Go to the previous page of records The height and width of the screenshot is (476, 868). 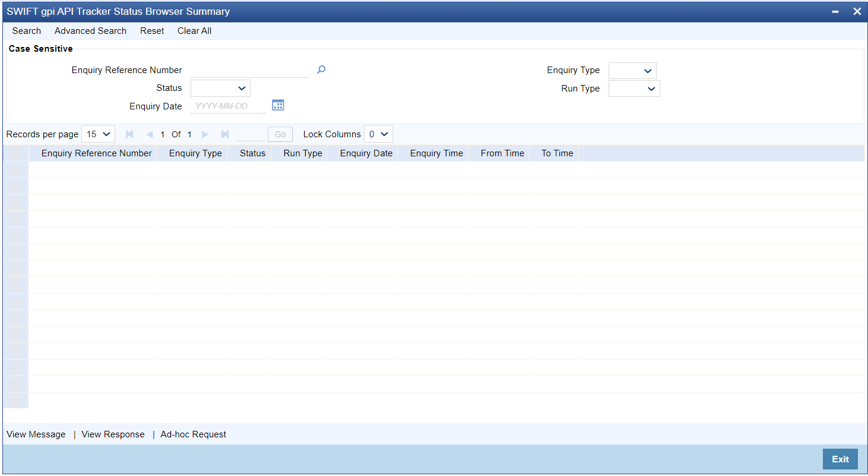click(149, 134)
